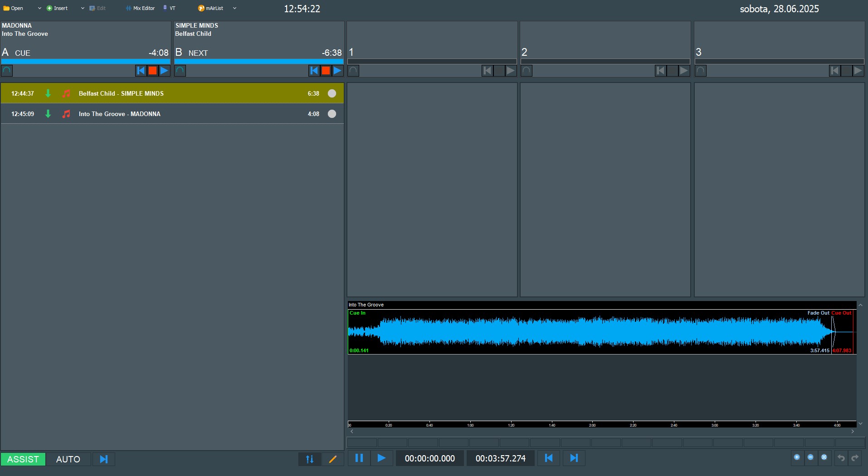Click the right arrow of the timeline scrollbar
Viewport: 868px width, 476px height.
click(x=853, y=432)
